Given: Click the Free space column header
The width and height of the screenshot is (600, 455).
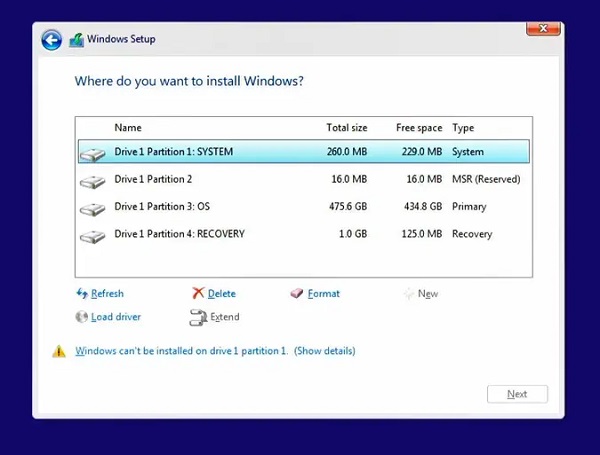Looking at the screenshot, I should point(419,127).
